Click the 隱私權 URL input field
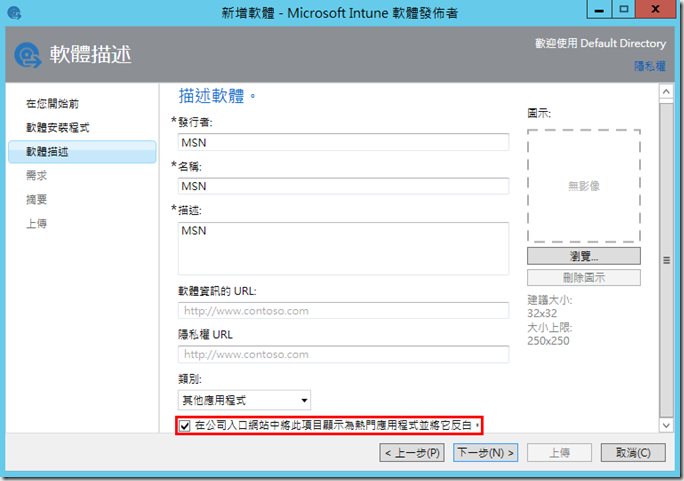This screenshot has width=684, height=481. [x=343, y=354]
